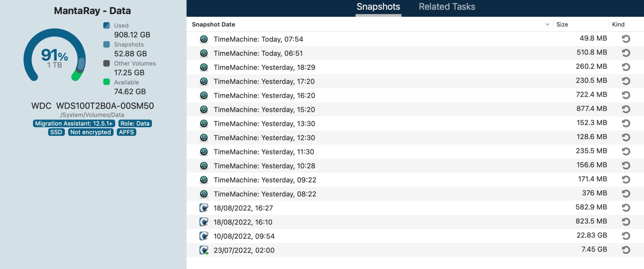The image size is (644, 269).
Task: Open the Snapshots tab
Action: pyautogui.click(x=378, y=7)
